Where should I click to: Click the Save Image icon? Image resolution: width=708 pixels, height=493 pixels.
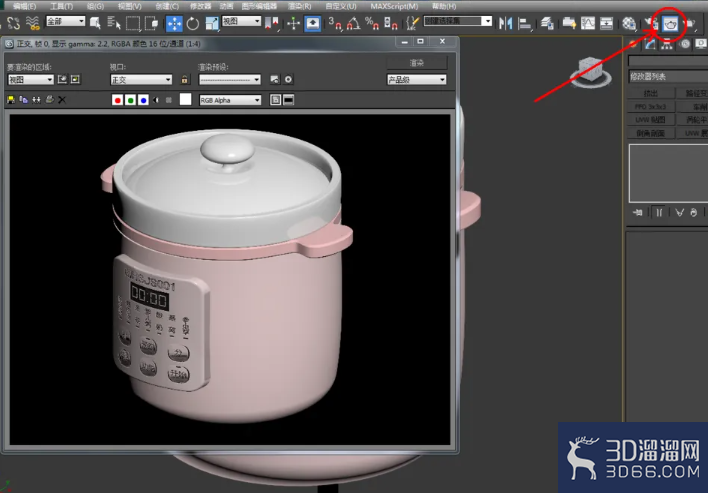pos(11,100)
